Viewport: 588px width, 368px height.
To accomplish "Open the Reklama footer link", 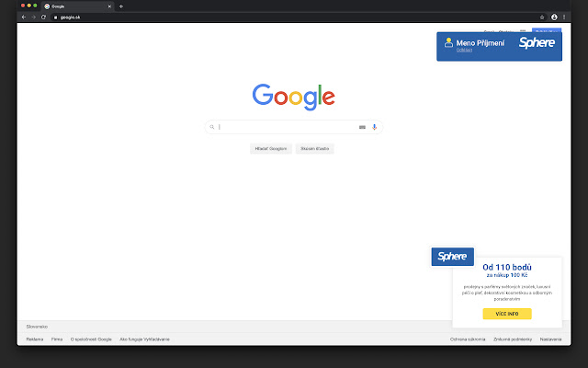I will click(35, 339).
